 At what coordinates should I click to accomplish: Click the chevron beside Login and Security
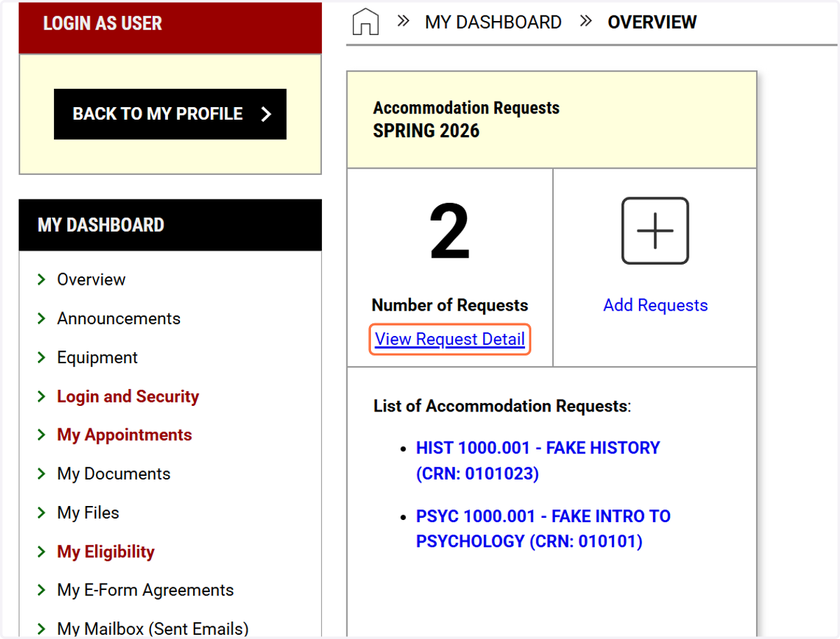(41, 397)
